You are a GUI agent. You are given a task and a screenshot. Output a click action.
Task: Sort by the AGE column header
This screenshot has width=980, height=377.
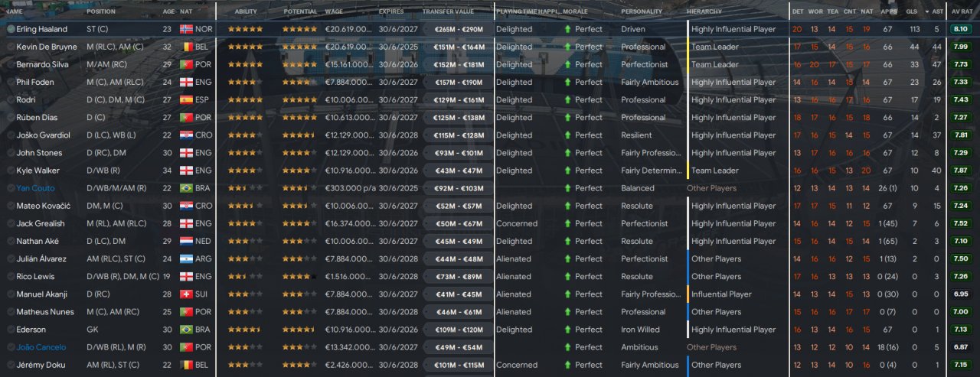(168, 11)
